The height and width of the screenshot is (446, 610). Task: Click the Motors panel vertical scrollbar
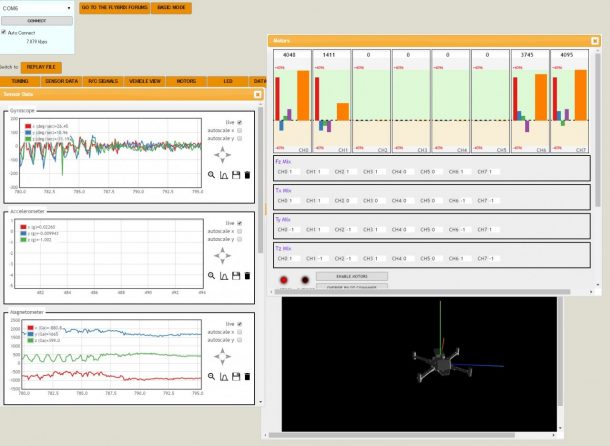598,130
